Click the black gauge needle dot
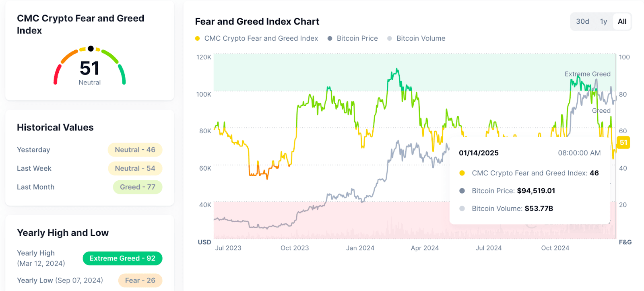Image resolution: width=644 pixels, height=291 pixels. [91, 49]
